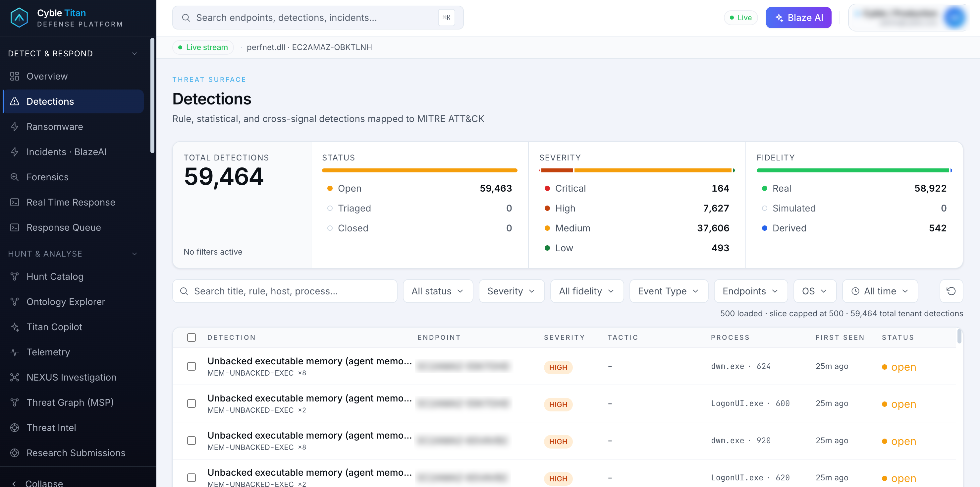
Task: Click the Collapse sidebar arrow icon
Action: [x=14, y=483]
